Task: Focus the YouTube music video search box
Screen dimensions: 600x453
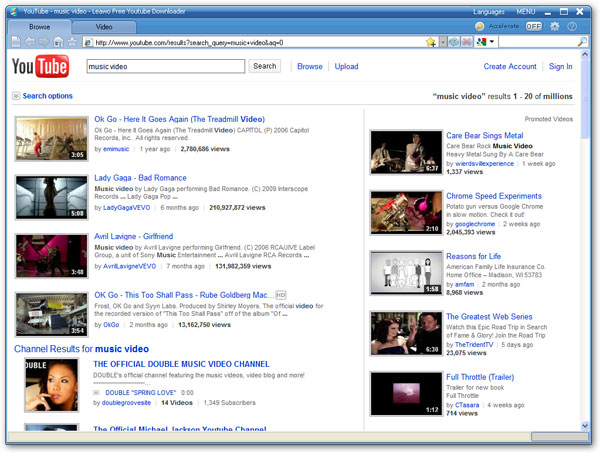Action: 166,66
